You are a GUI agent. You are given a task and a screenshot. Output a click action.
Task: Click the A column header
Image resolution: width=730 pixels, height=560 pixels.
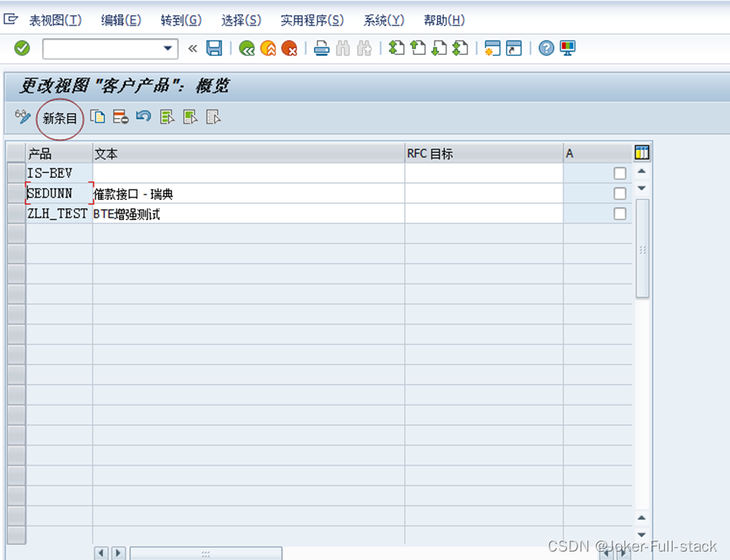598,153
